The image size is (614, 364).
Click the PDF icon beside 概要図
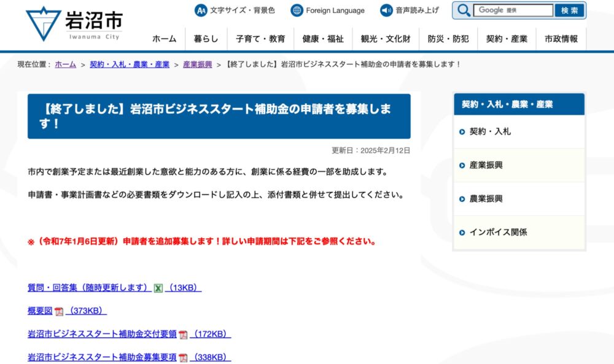[59, 312]
